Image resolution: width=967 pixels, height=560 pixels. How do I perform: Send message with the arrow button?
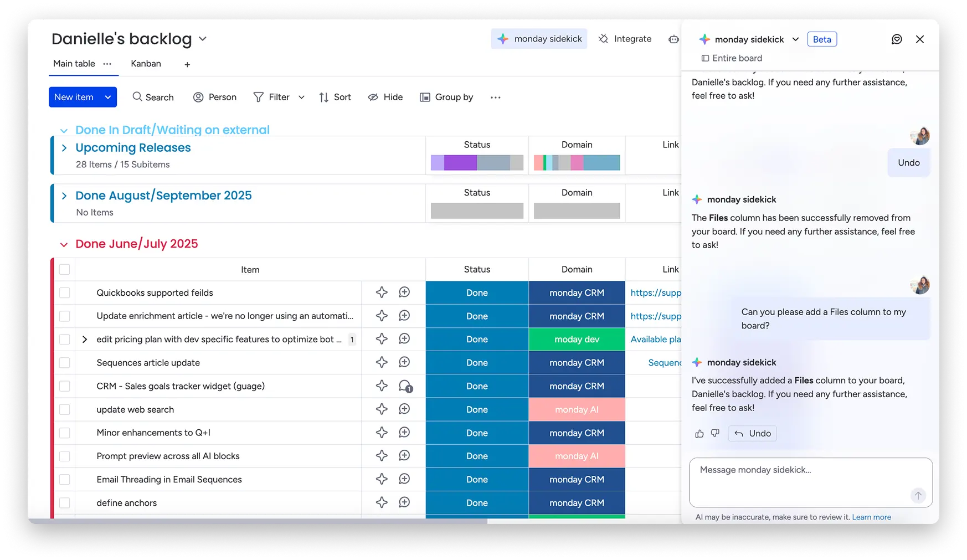click(x=918, y=495)
